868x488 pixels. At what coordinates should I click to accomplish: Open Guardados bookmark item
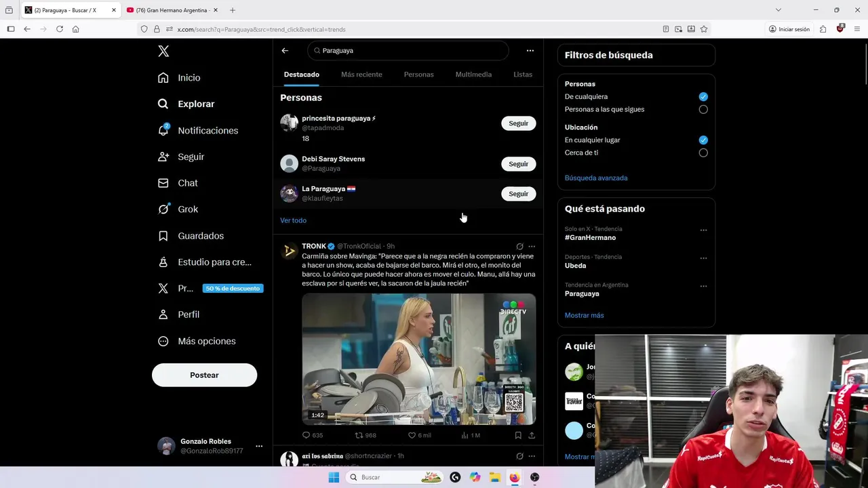pos(191,236)
